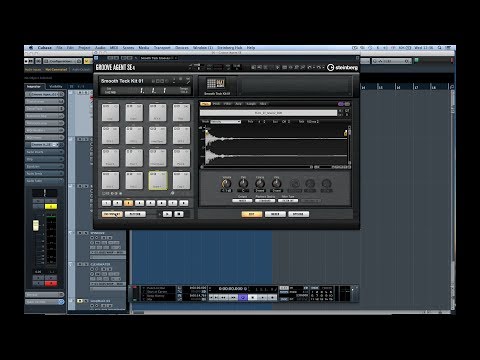Adjust the Fine tuning knob
The height and width of the screenshot is (360, 480).
pos(276,183)
